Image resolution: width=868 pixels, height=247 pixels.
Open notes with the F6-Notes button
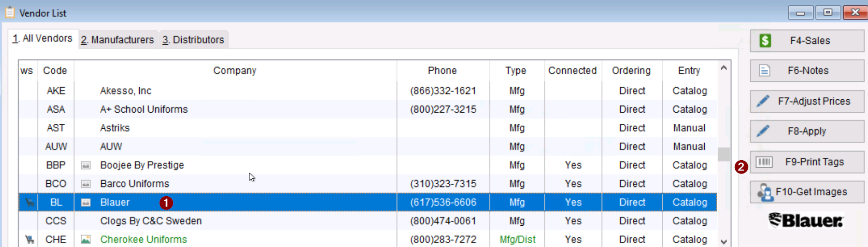pos(807,71)
